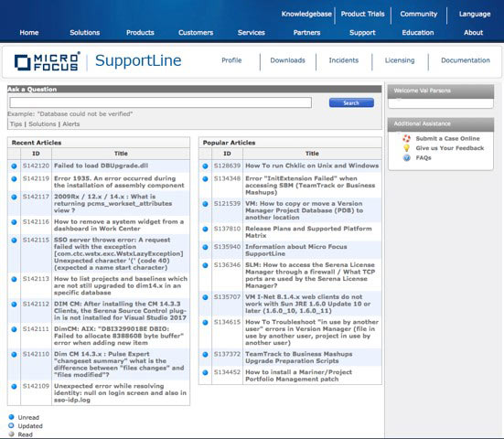Switch to the Downloads tab
Screen dimensions: 504x439
(x=288, y=60)
